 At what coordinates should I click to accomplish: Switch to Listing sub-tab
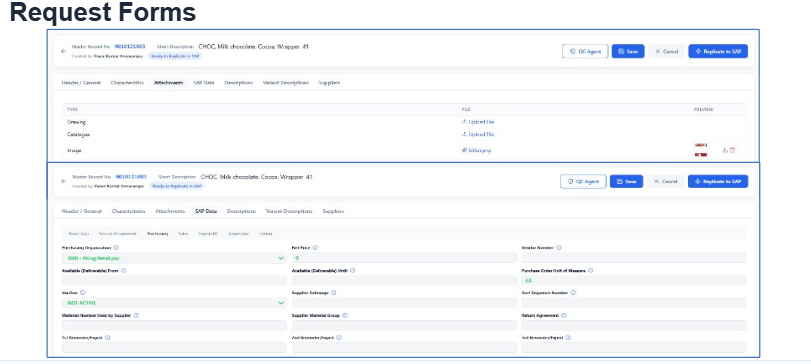click(x=265, y=234)
